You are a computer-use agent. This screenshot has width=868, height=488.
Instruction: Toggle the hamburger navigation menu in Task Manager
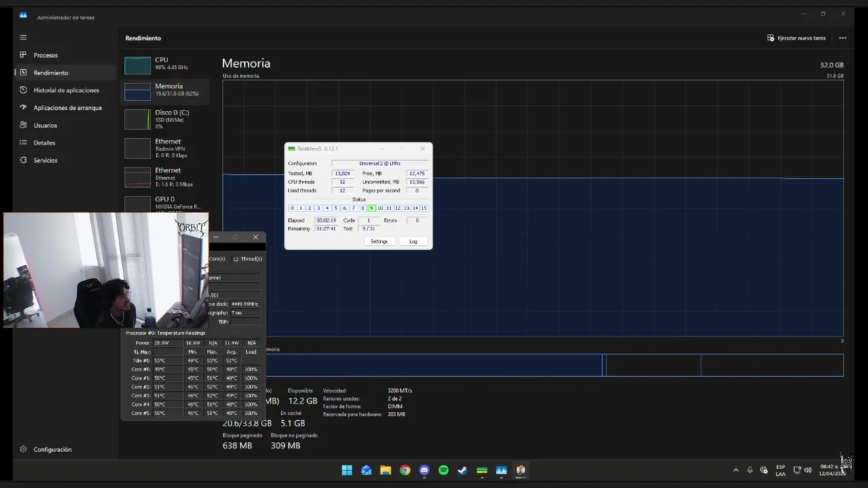(x=23, y=37)
